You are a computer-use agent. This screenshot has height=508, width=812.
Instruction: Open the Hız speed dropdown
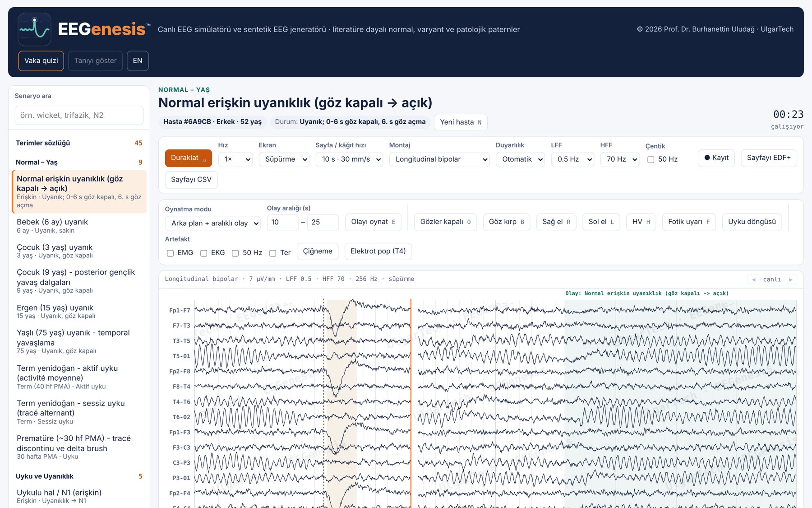point(235,159)
